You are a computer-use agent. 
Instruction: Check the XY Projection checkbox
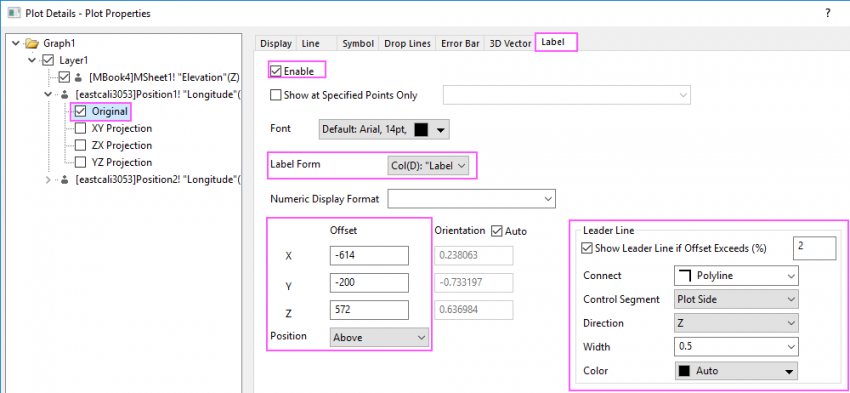click(80, 128)
